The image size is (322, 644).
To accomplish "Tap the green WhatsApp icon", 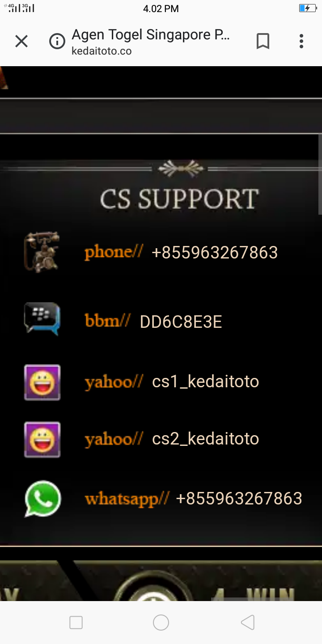I will (43, 499).
